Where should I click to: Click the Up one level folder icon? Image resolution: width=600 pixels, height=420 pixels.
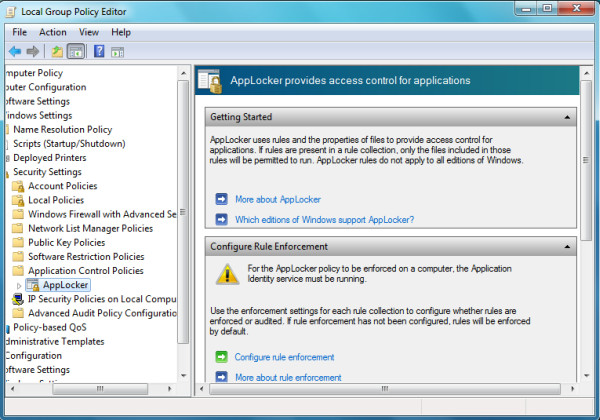(x=57, y=51)
